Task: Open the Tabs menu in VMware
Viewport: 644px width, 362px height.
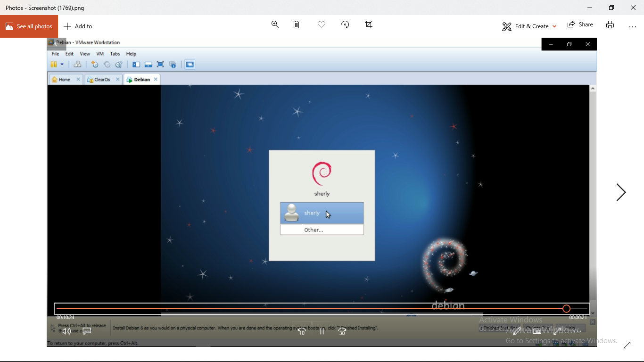Action: coord(115,54)
